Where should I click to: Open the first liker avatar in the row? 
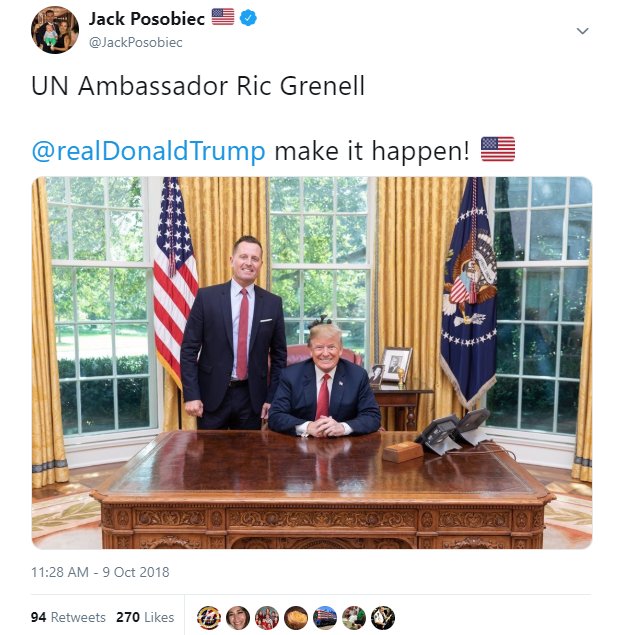point(209,618)
